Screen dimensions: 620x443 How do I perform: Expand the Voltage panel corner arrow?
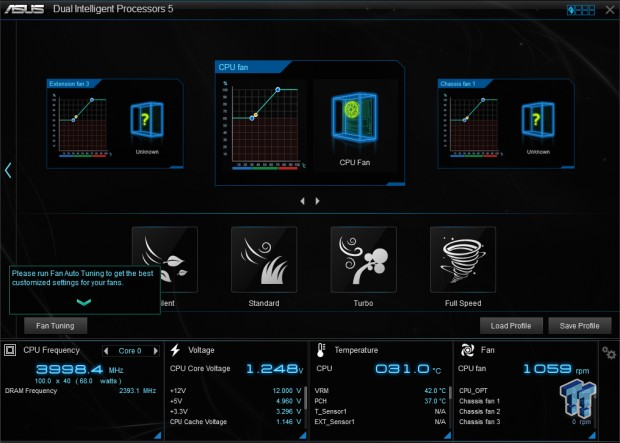(x=302, y=435)
